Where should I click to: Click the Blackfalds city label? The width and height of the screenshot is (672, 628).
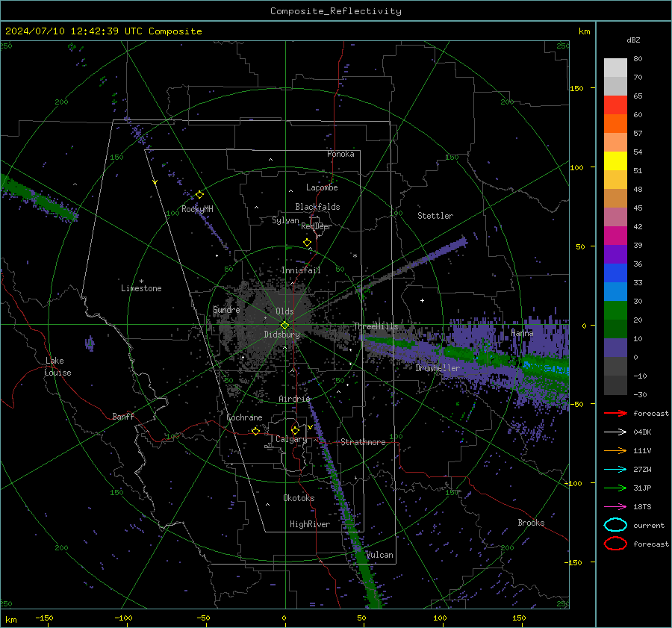tap(317, 207)
